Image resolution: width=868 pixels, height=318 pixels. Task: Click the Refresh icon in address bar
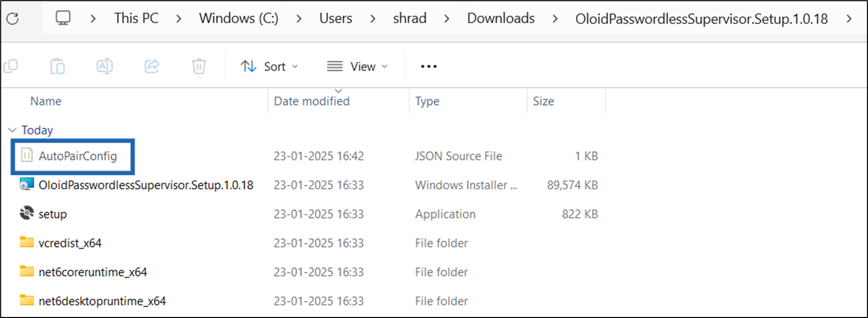[13, 19]
